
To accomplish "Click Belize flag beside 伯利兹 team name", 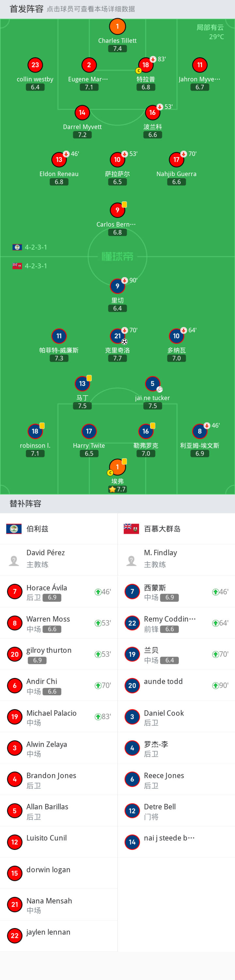I will (14, 529).
